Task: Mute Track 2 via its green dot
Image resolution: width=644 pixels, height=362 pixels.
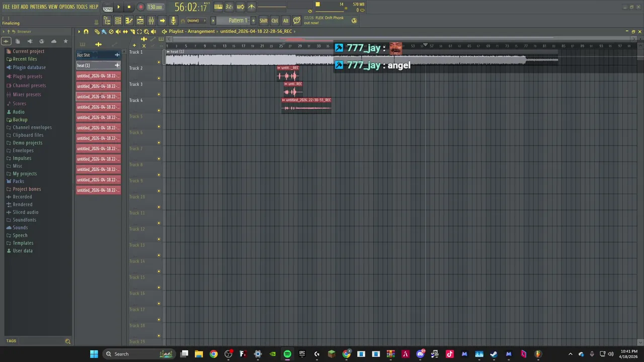Action: (x=159, y=78)
